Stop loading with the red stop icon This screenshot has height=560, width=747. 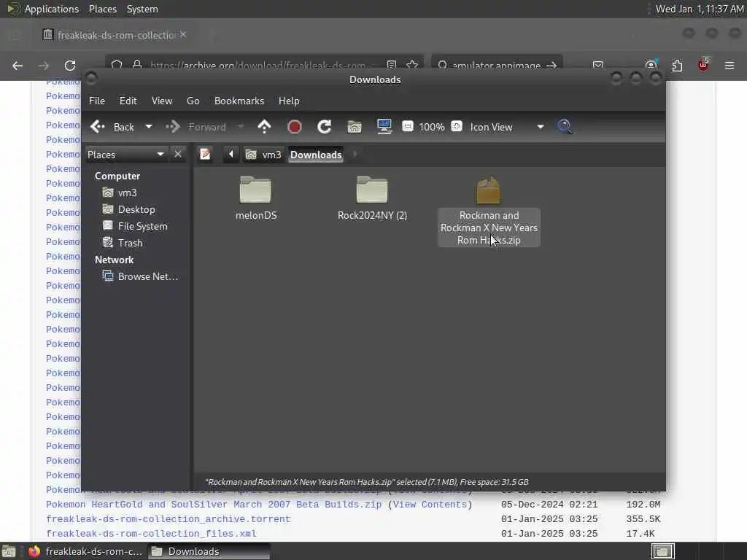(x=295, y=127)
